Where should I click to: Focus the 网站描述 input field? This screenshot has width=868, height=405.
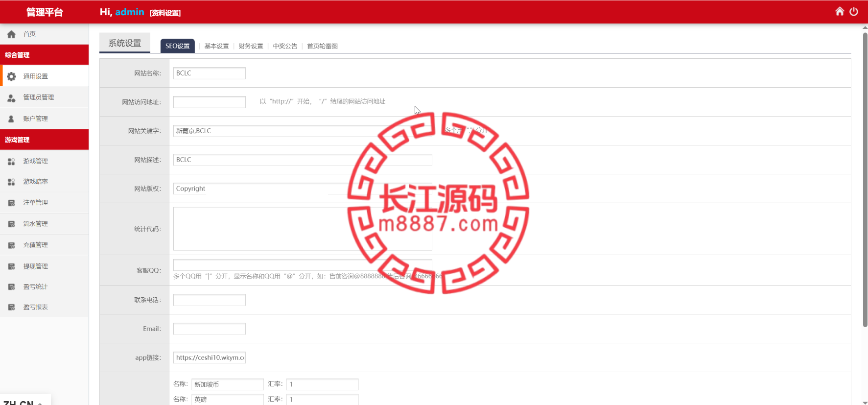303,160
